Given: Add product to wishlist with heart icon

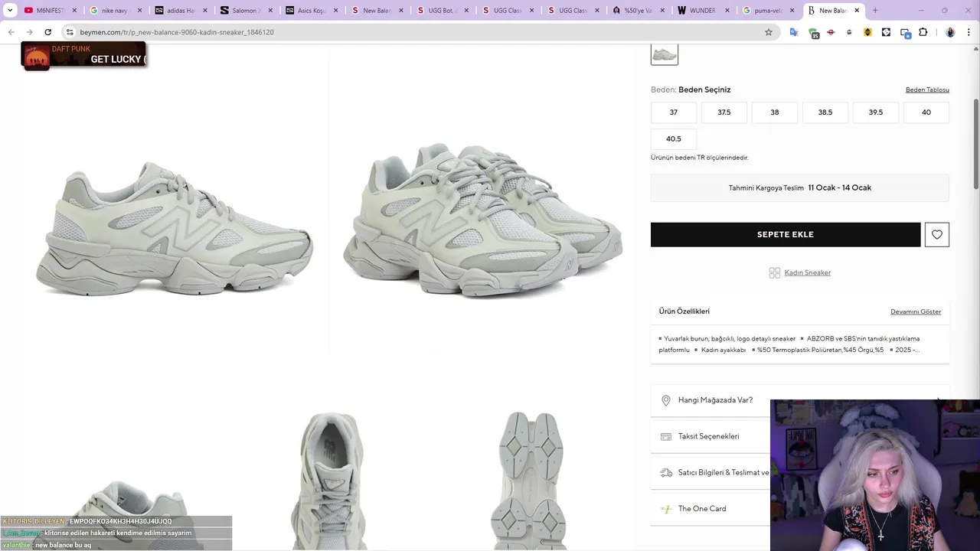Looking at the screenshot, I should coord(937,235).
